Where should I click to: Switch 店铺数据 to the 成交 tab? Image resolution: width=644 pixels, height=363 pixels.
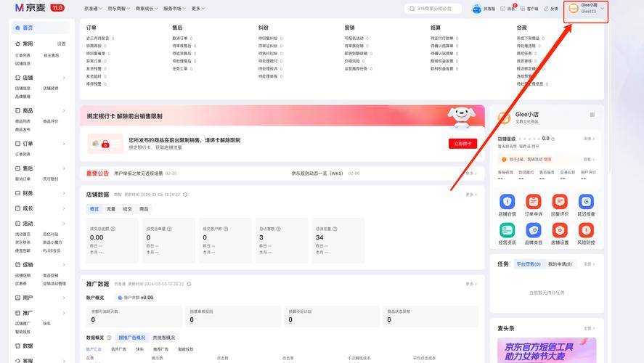[127, 209]
